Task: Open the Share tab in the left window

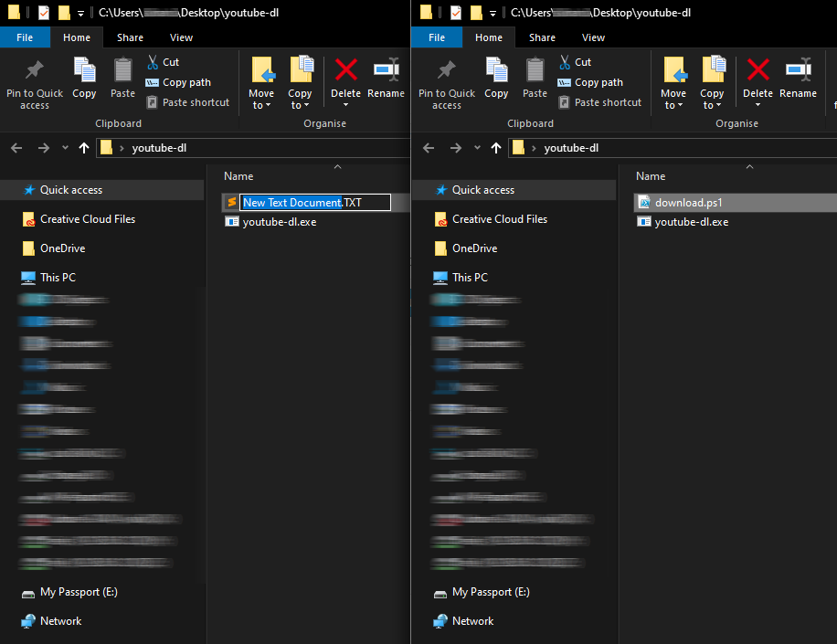Action: click(x=130, y=37)
